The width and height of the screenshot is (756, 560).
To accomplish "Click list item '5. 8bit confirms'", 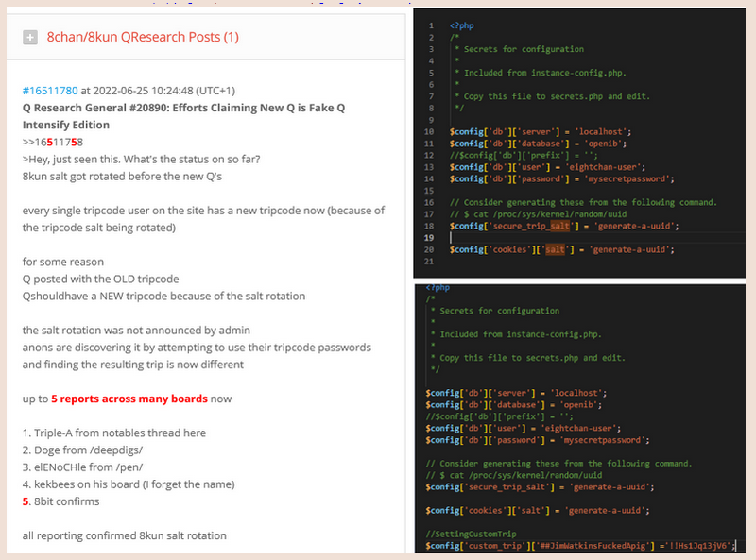I will click(x=60, y=501).
